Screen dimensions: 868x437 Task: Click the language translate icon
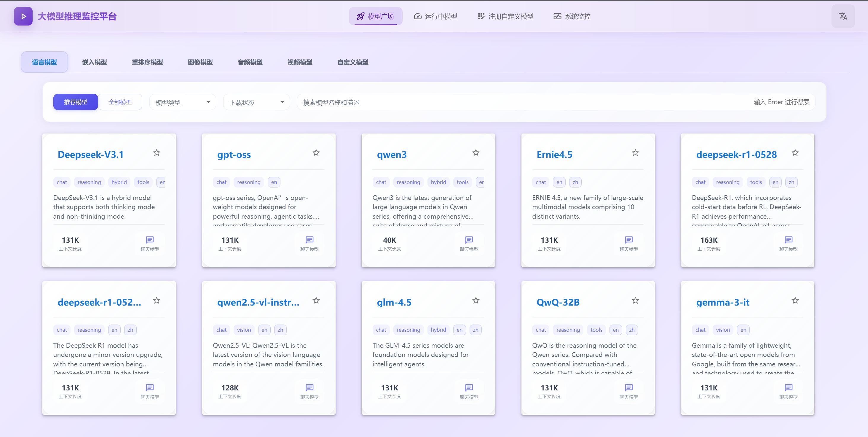[x=843, y=16]
